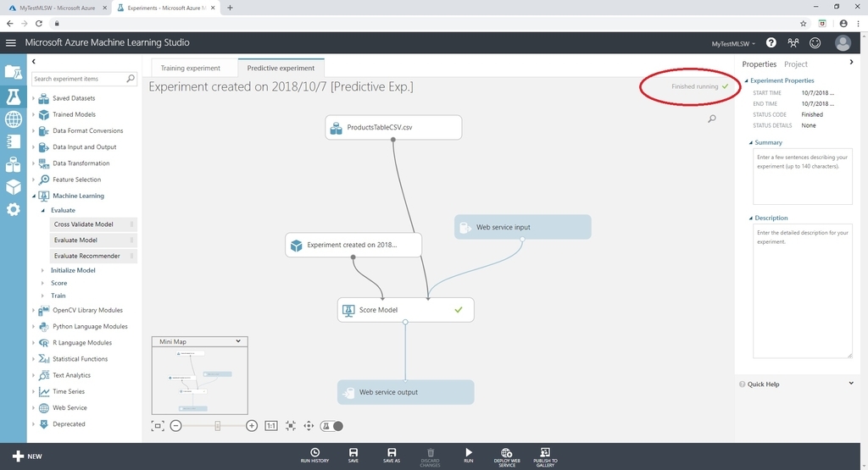Select the ProductsTableCSV.csv node
Viewport: 868px width, 470px height.
(x=393, y=127)
